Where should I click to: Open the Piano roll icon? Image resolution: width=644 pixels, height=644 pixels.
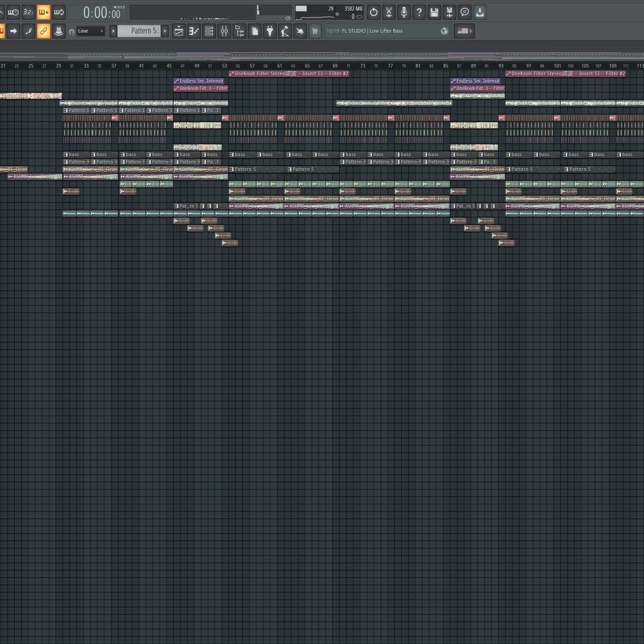click(194, 31)
